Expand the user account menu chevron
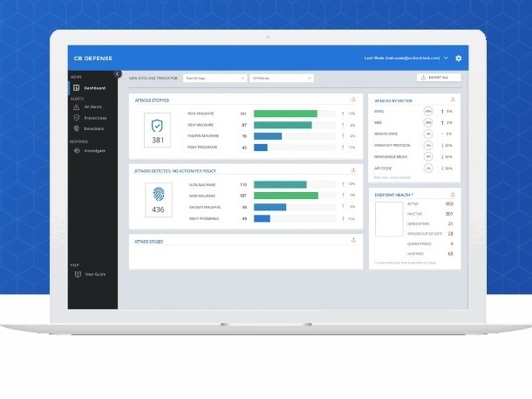The height and width of the screenshot is (399, 532). (x=446, y=58)
